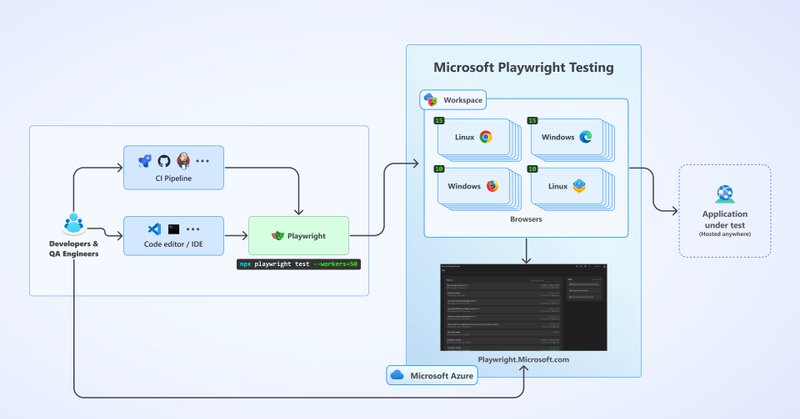Viewport: 800px width, 419px height.
Task: Click the CI Pipeline label
Action: pos(173,178)
